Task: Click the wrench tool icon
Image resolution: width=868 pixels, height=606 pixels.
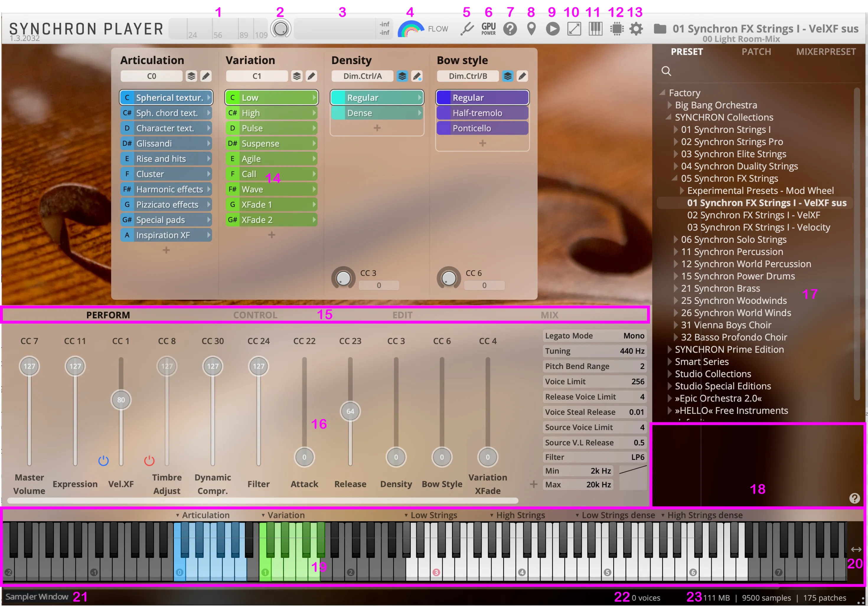Action: pyautogui.click(x=467, y=29)
